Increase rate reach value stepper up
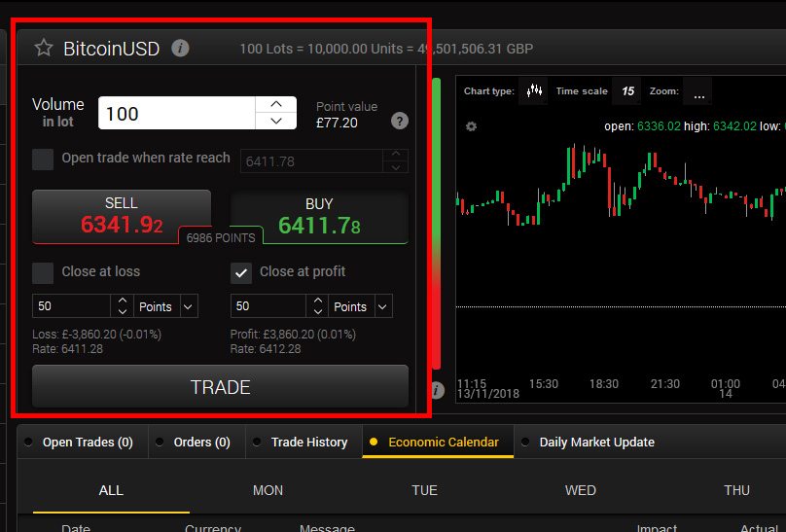The width and height of the screenshot is (786, 532). [396, 155]
